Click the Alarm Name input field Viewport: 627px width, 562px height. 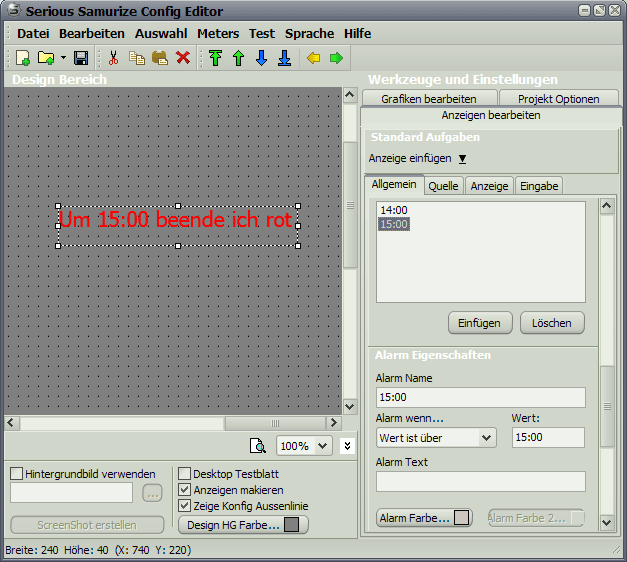coord(480,397)
